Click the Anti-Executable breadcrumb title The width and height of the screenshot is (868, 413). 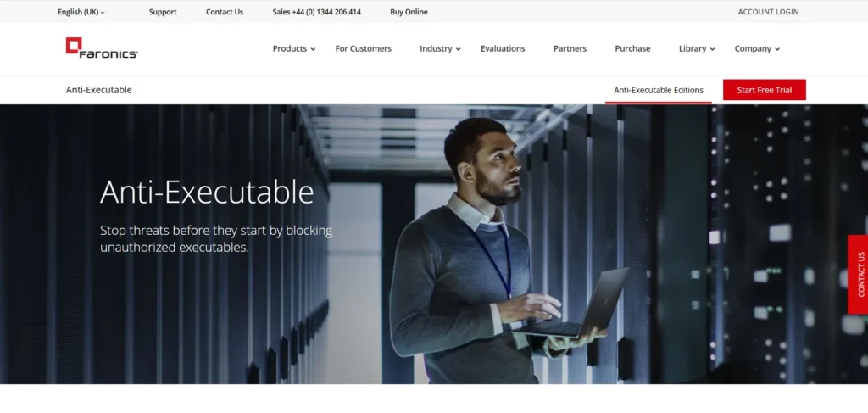99,90
